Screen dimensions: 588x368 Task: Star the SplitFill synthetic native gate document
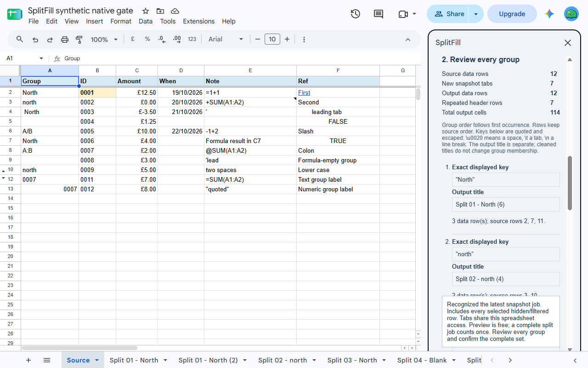tap(146, 11)
